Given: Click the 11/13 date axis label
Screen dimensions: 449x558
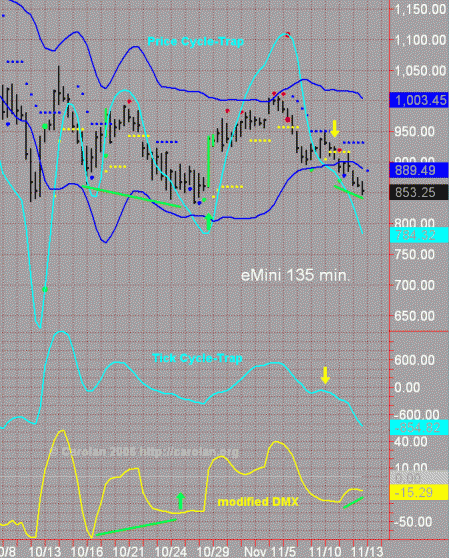Looking at the screenshot, I should [368, 552].
